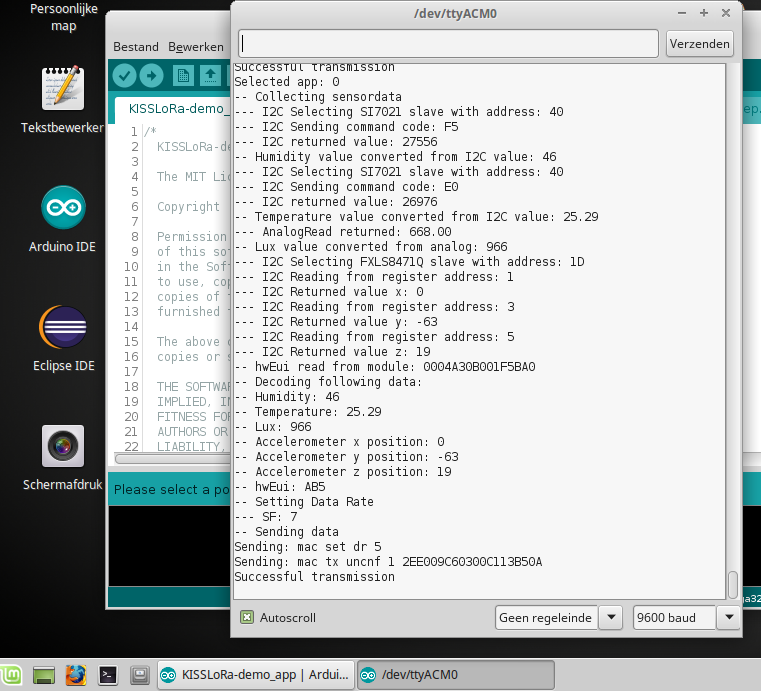Click the Verify checkmark button in Arduino IDE
The image size is (761, 691).
(x=124, y=76)
